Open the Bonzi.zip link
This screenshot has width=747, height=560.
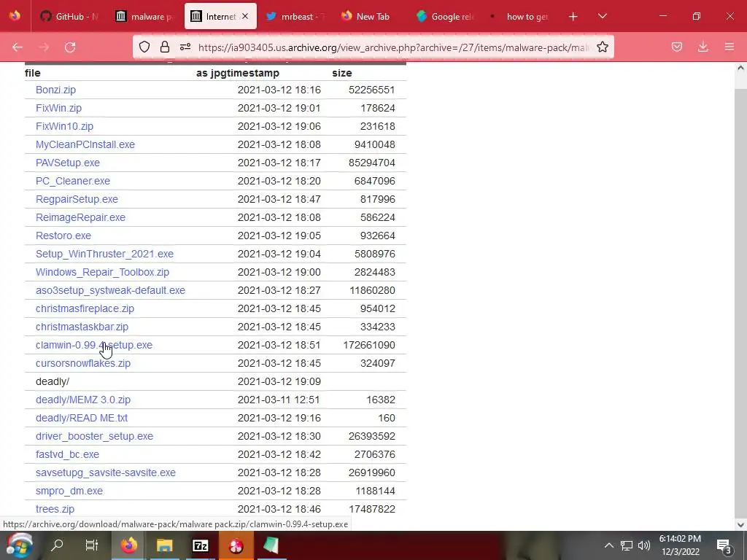pyautogui.click(x=55, y=90)
